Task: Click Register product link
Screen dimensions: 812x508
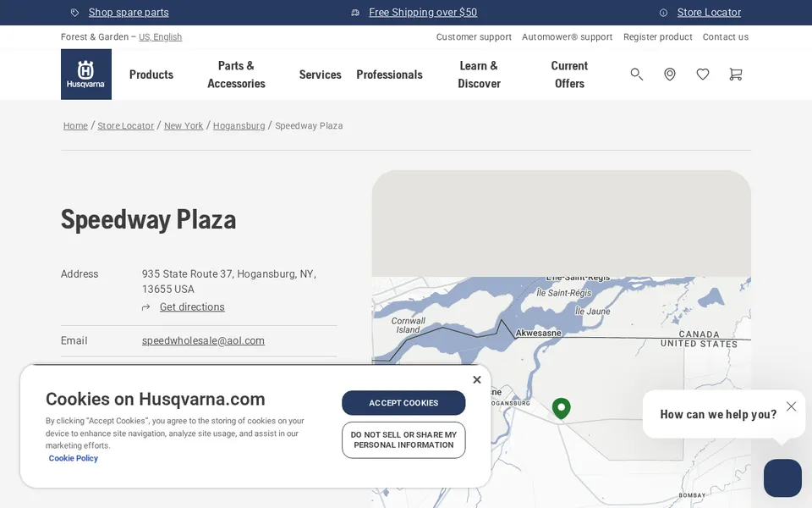Action: [x=658, y=36]
